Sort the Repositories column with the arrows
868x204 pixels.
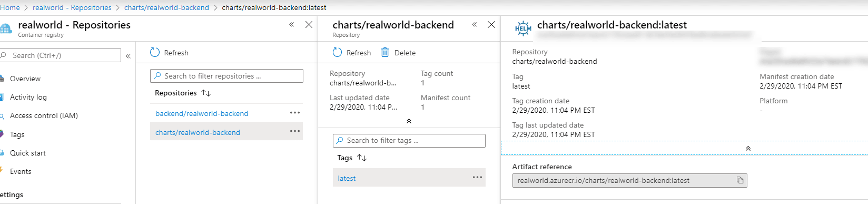[x=206, y=93]
